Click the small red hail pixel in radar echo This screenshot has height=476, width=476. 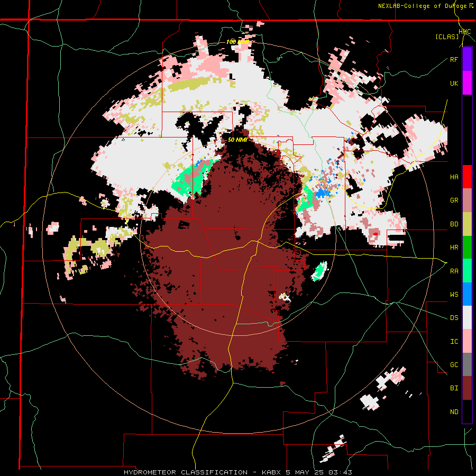point(376,234)
